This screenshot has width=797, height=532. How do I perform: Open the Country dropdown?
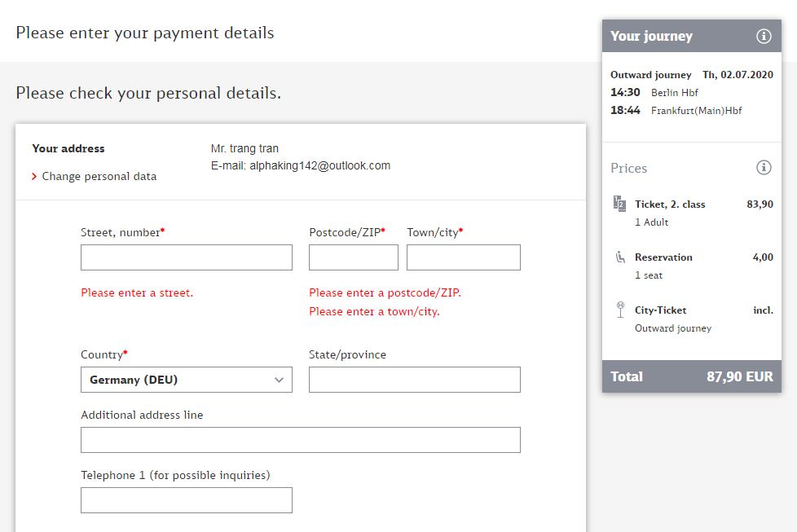[187, 380]
